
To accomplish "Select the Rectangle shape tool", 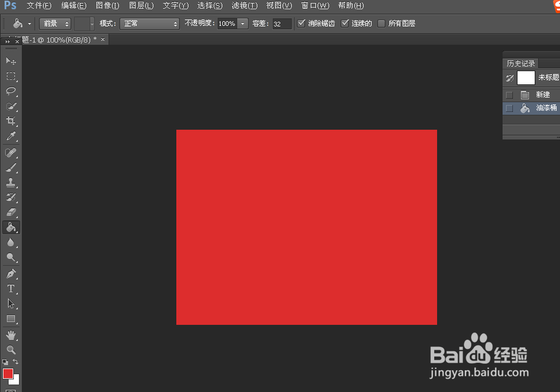I will click(x=11, y=319).
